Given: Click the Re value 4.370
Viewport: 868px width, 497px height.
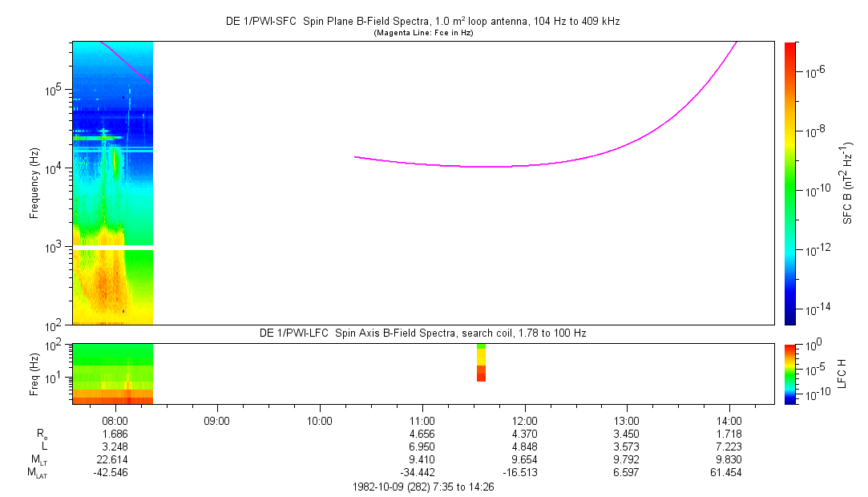Looking at the screenshot, I should pos(524,434).
